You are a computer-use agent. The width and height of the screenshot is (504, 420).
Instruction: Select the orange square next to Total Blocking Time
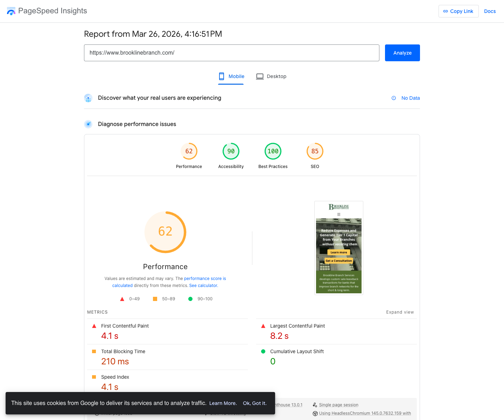coord(94,351)
